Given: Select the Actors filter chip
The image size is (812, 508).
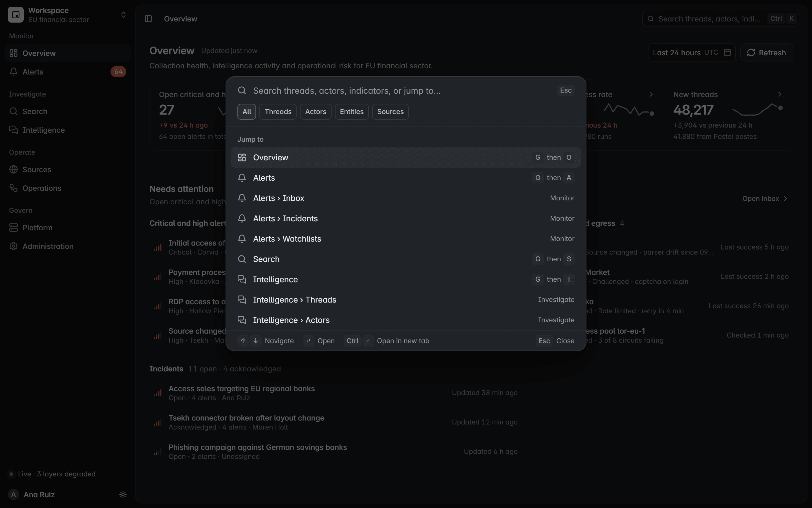Looking at the screenshot, I should tap(315, 111).
